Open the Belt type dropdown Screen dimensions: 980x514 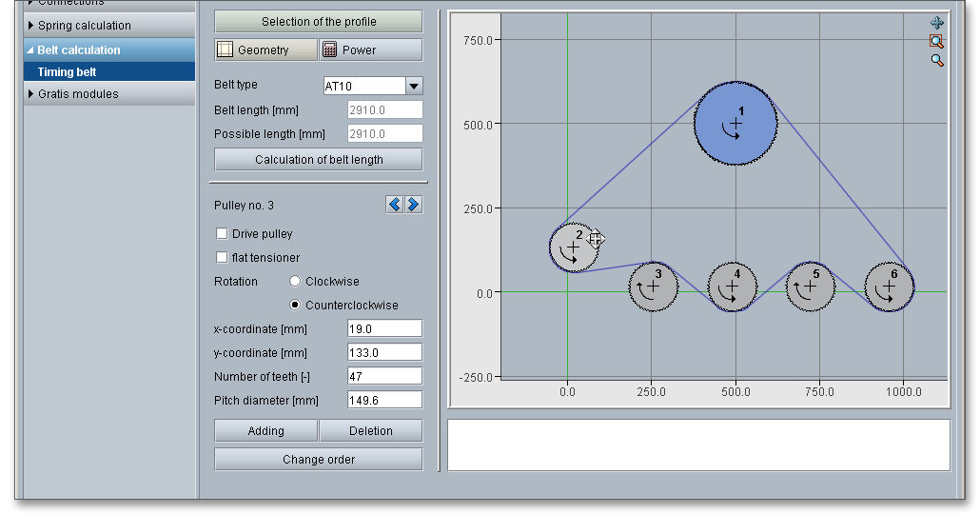click(414, 87)
